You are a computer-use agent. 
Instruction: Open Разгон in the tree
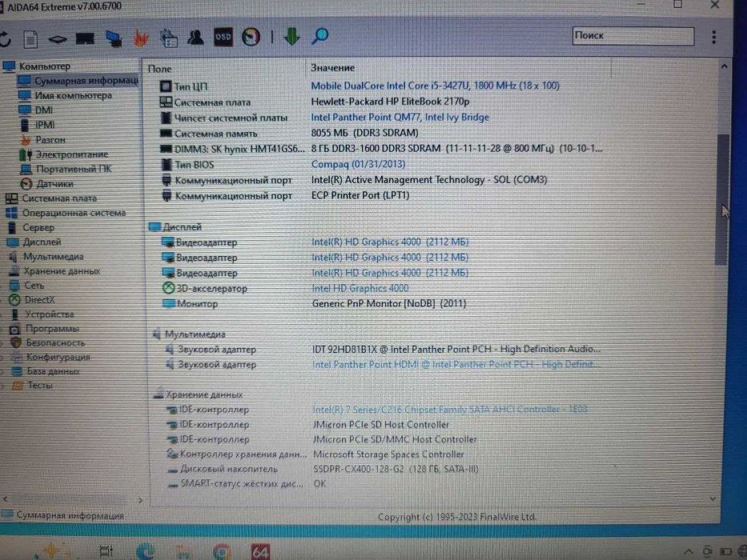click(50, 139)
